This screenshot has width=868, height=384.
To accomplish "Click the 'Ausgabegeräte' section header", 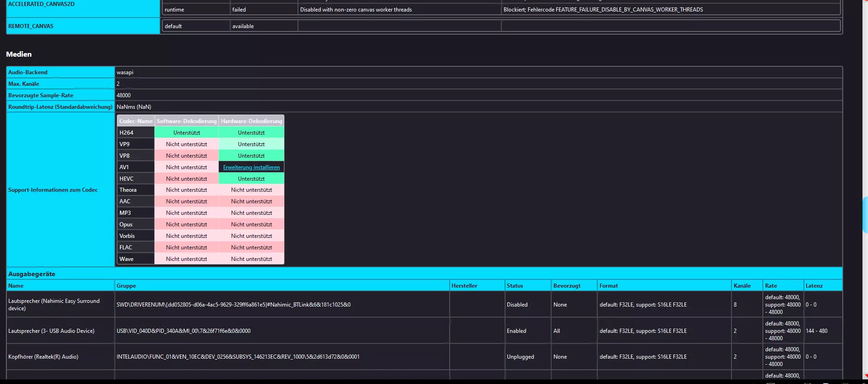I will pos(32,274).
